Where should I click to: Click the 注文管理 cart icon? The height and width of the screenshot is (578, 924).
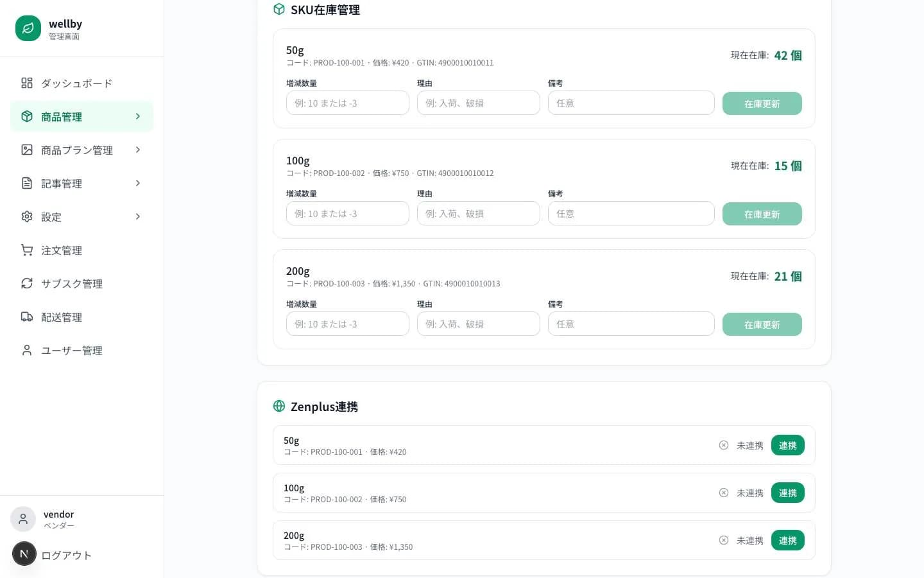click(x=27, y=250)
